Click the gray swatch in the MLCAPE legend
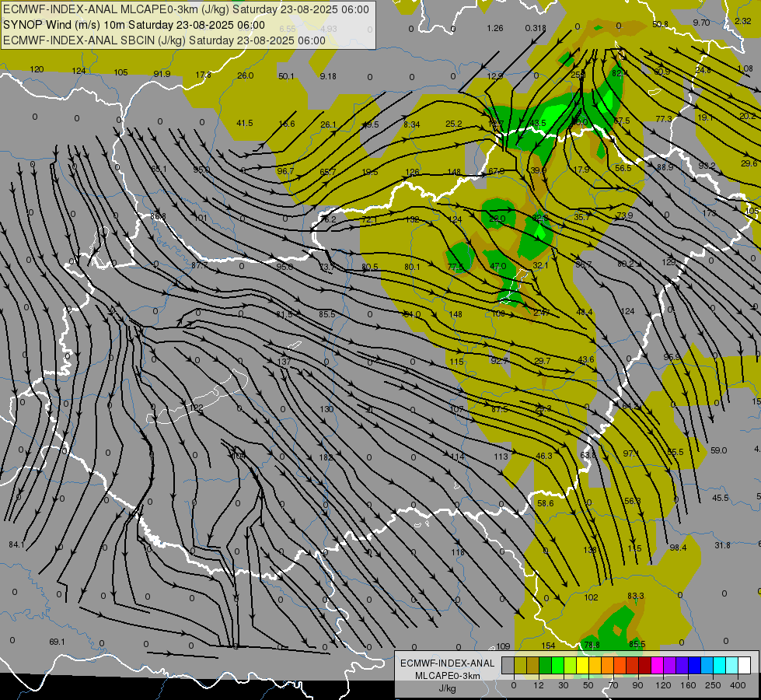The image size is (761, 700). [508, 665]
